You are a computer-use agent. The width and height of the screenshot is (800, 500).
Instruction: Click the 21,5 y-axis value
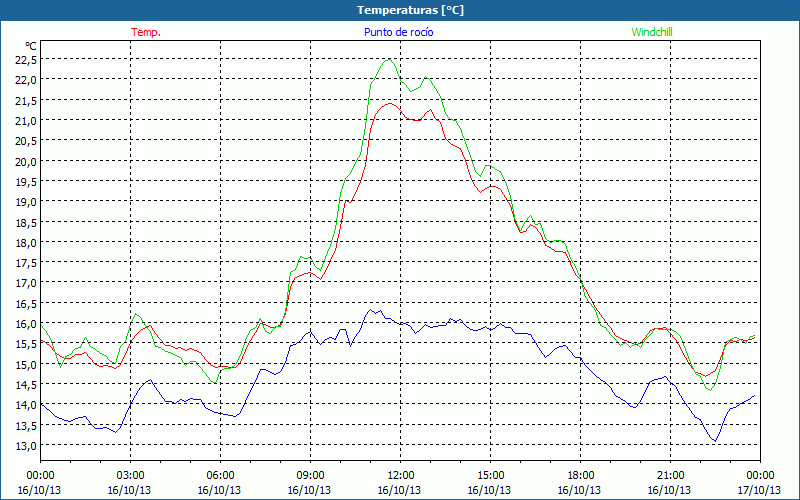27,101
